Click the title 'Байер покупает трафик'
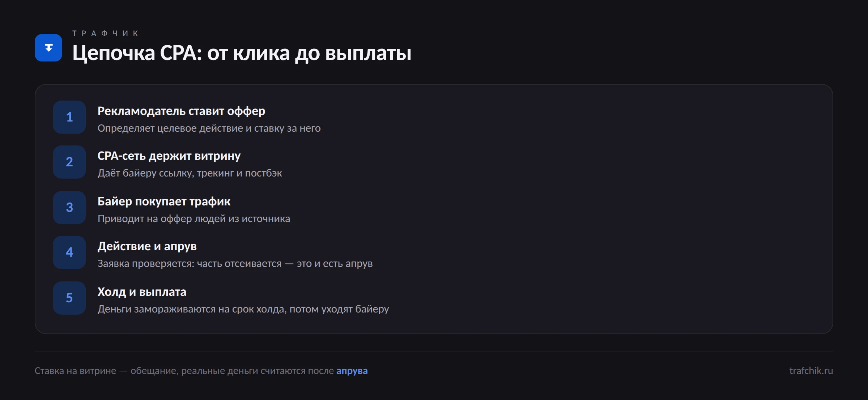Viewport: 868px width, 400px height. tap(164, 201)
